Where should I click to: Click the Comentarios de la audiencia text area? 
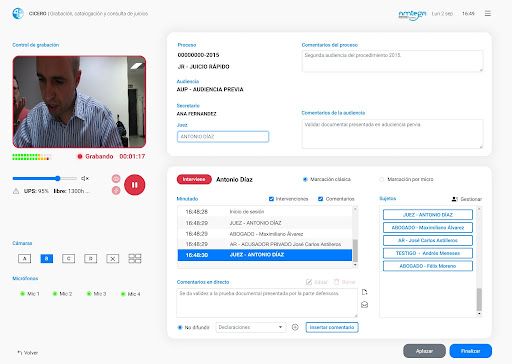[392, 134]
